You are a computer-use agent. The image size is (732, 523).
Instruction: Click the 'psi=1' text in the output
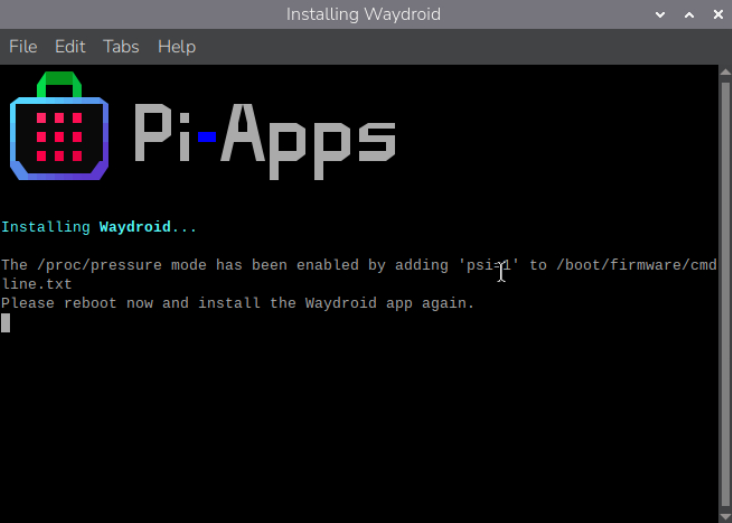489,265
